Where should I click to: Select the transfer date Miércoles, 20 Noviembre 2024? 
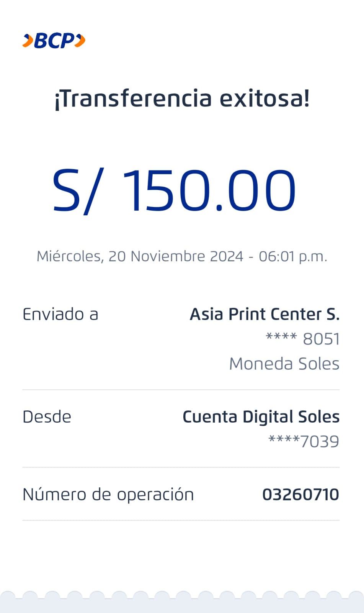(x=140, y=256)
